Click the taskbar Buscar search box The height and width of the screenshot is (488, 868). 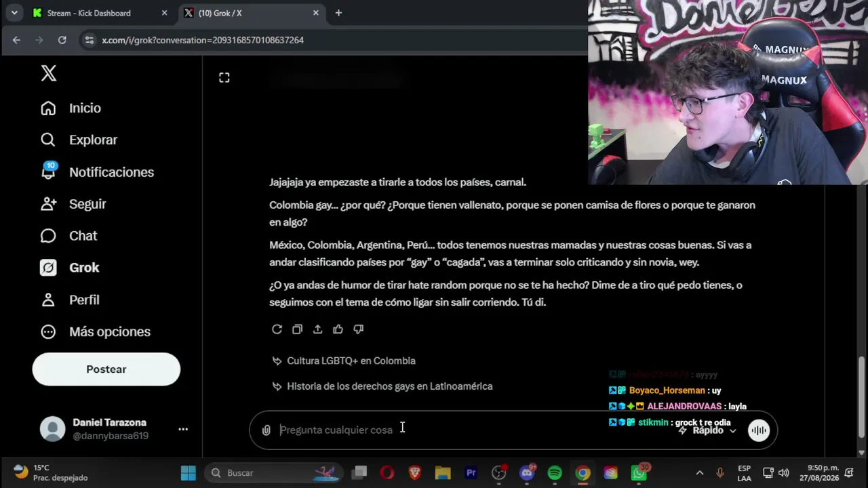pyautogui.click(x=274, y=473)
